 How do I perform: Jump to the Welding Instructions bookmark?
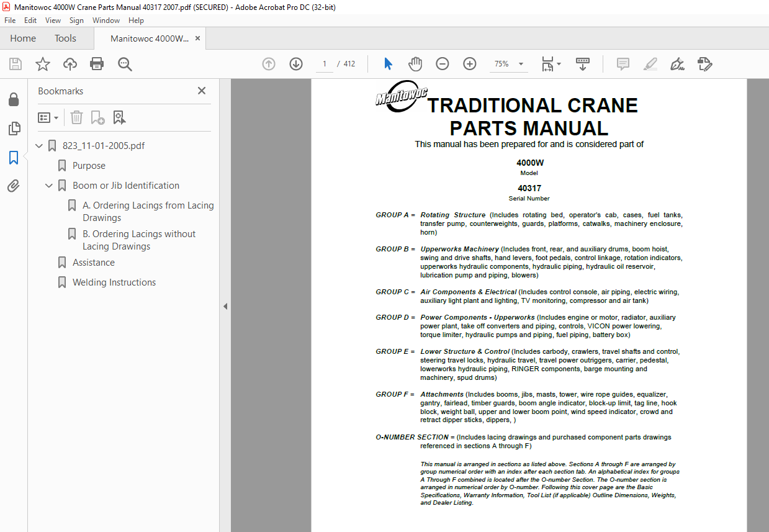click(114, 282)
